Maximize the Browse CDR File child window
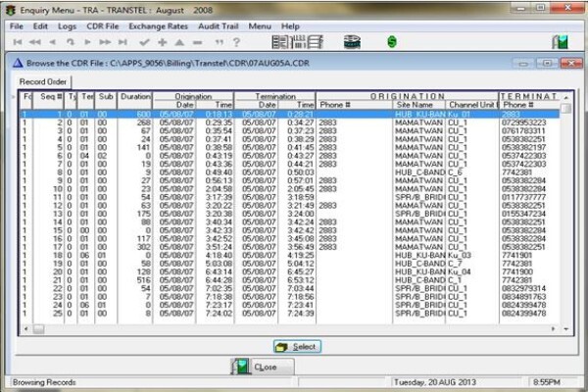Image resolution: width=588 pixels, height=392 pixels. click(547, 63)
